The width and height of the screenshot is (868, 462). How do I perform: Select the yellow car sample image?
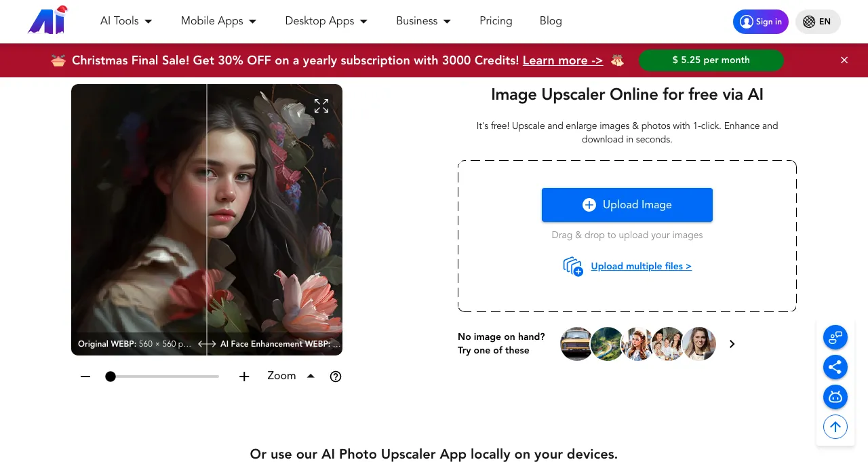(576, 344)
